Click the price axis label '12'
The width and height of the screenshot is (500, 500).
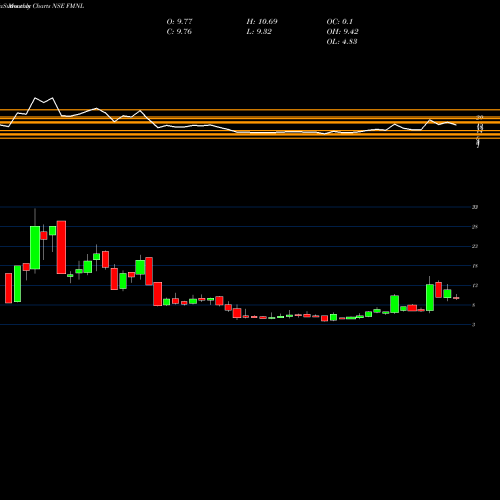pyautogui.click(x=475, y=286)
